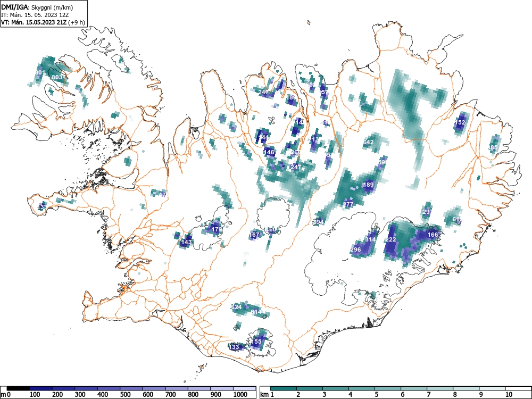Viewport: 532px width, 399px height.
Task: Select the teal swatch between km 4 and 5
Action: coord(362,388)
